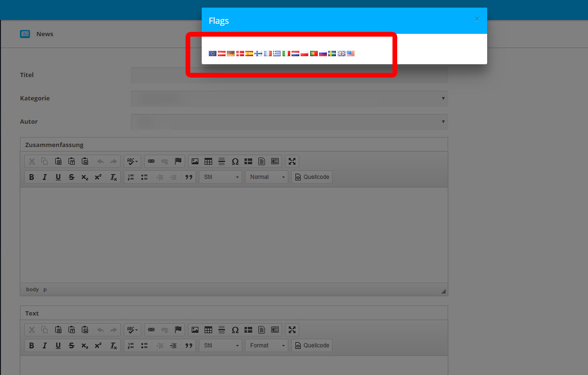Toggle italic in Zusammenfassung editor
Image resolution: width=588 pixels, height=375 pixels.
[45, 177]
